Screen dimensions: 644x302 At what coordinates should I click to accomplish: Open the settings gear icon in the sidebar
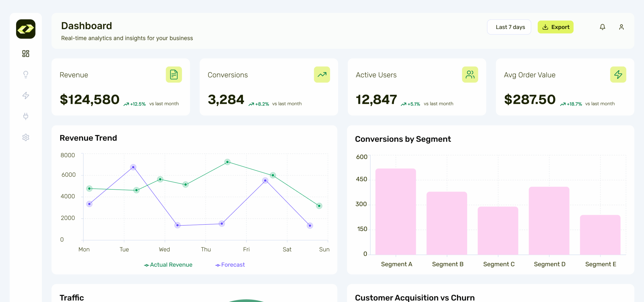click(26, 137)
